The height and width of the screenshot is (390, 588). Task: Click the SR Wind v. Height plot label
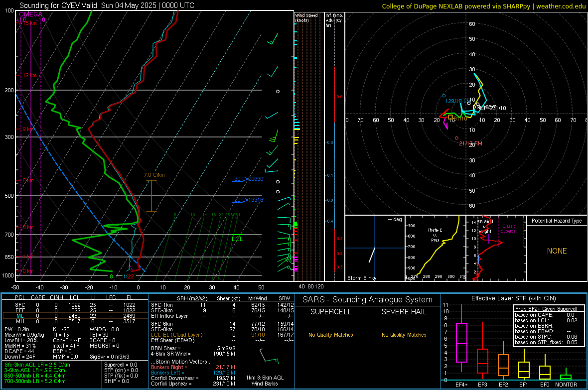pos(485,227)
